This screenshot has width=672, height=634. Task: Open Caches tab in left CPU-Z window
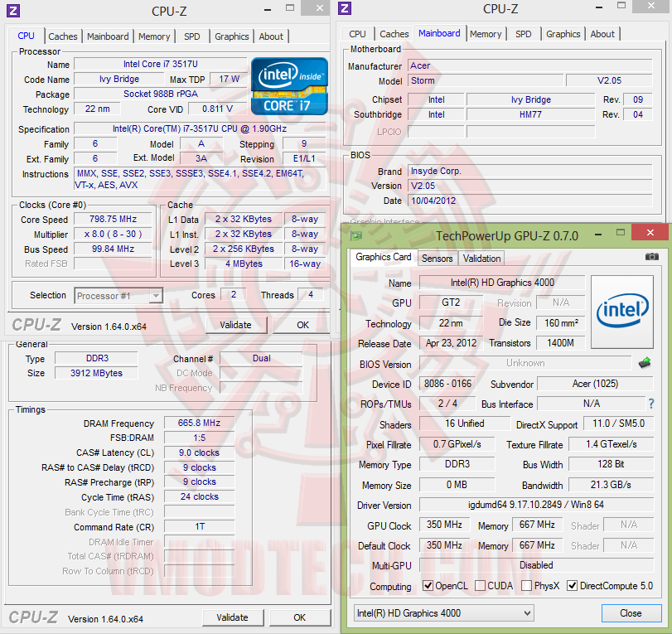click(x=63, y=36)
